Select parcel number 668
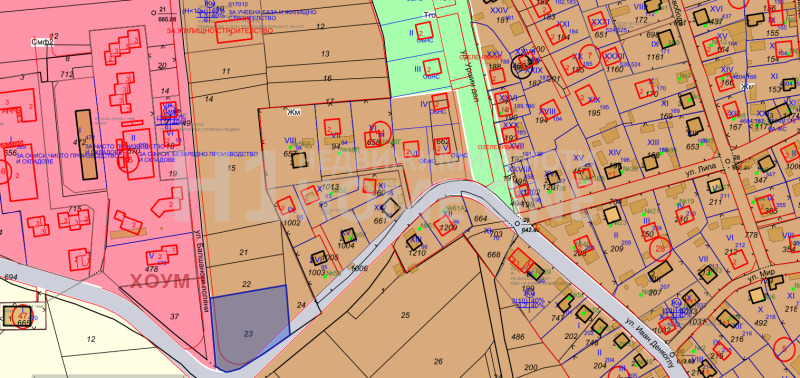The image size is (800, 378). click(x=494, y=255)
